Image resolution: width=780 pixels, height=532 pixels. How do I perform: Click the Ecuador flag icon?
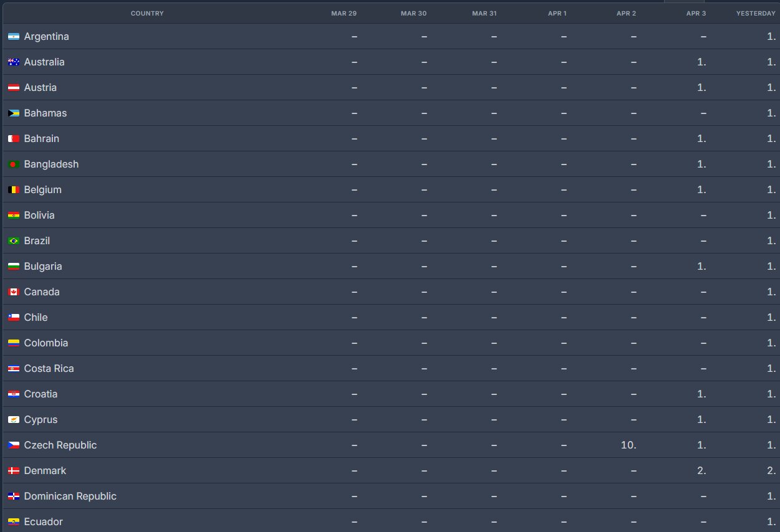tap(14, 522)
